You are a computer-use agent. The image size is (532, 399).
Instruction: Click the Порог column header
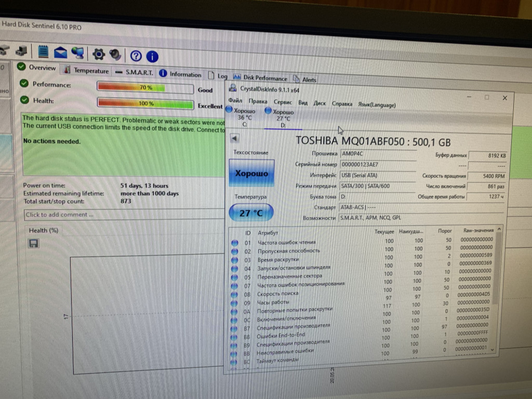445,231
